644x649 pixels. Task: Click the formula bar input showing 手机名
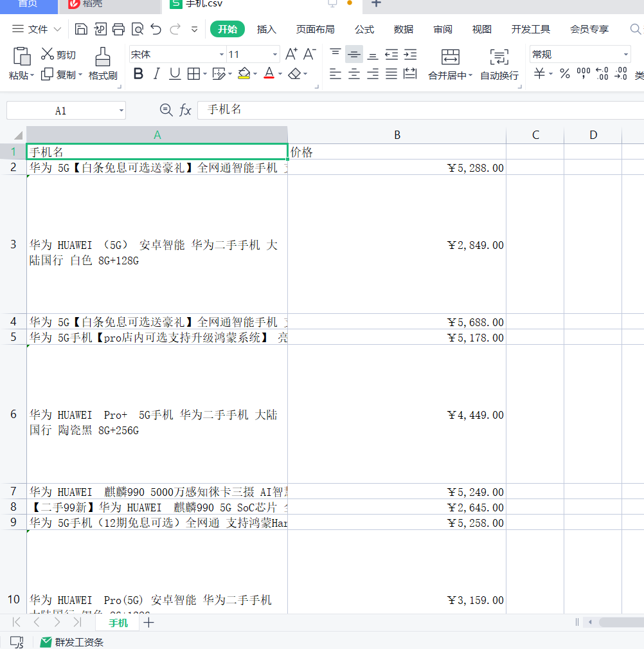[x=420, y=110]
